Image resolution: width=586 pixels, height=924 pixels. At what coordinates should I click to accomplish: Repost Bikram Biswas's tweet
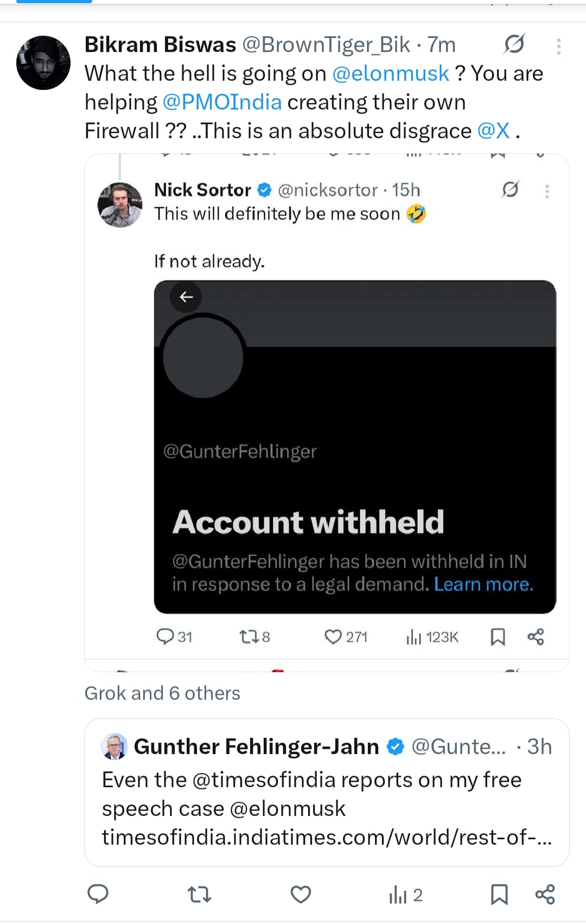click(199, 894)
